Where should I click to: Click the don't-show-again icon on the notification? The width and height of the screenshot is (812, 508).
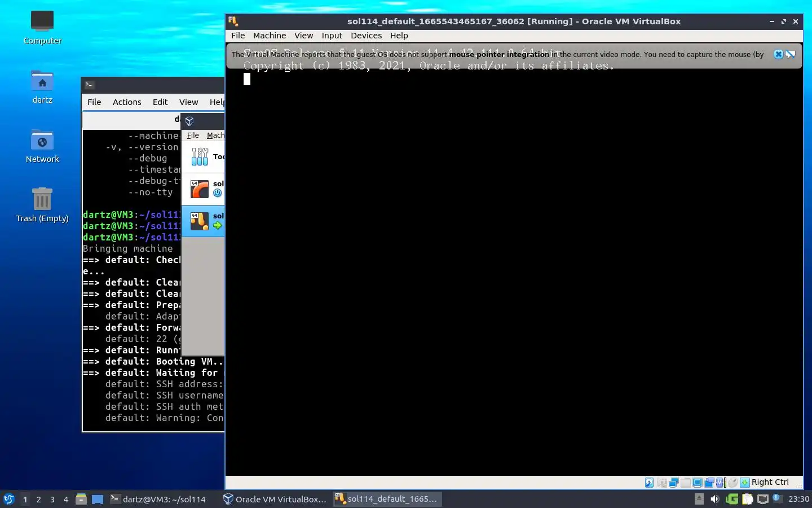point(791,54)
